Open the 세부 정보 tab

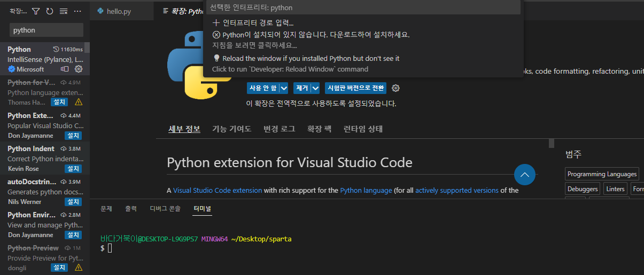pos(184,129)
